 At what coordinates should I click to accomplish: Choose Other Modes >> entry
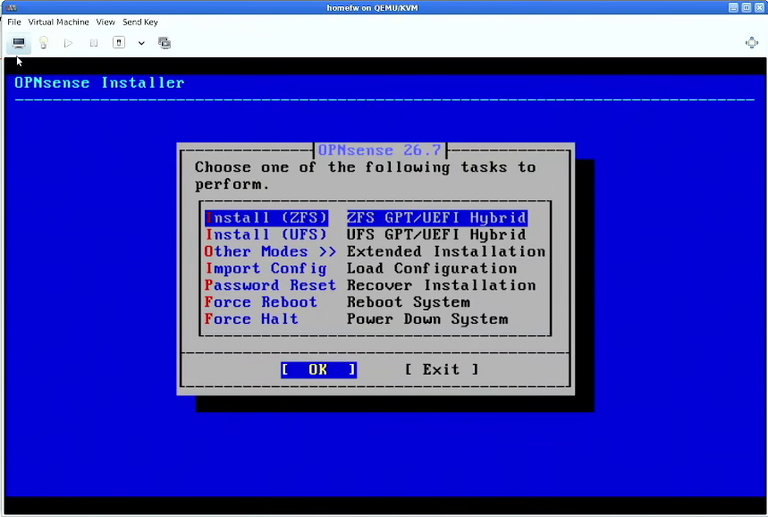pyautogui.click(x=270, y=252)
